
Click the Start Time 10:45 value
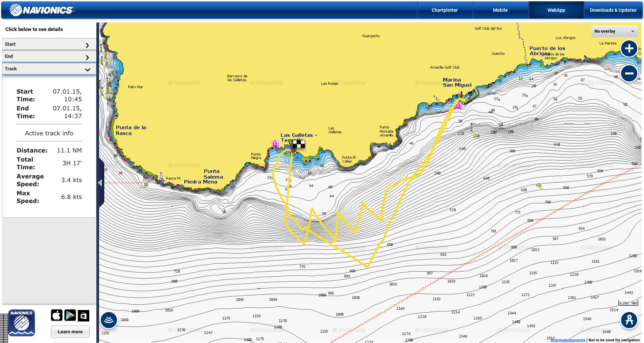[x=67, y=95]
